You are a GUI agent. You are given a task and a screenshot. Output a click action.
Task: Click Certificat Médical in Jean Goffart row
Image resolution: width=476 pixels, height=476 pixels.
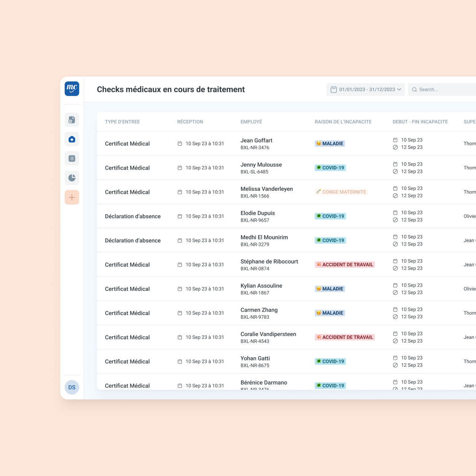[127, 144]
